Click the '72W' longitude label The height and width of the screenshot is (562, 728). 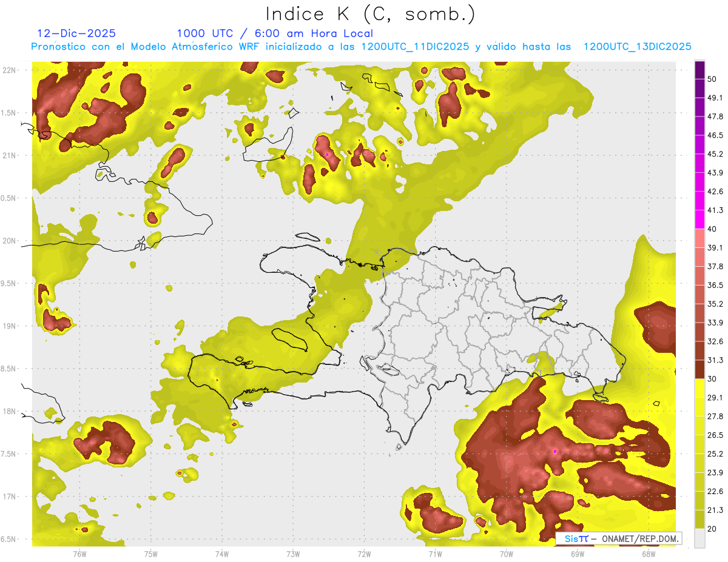coord(364,554)
